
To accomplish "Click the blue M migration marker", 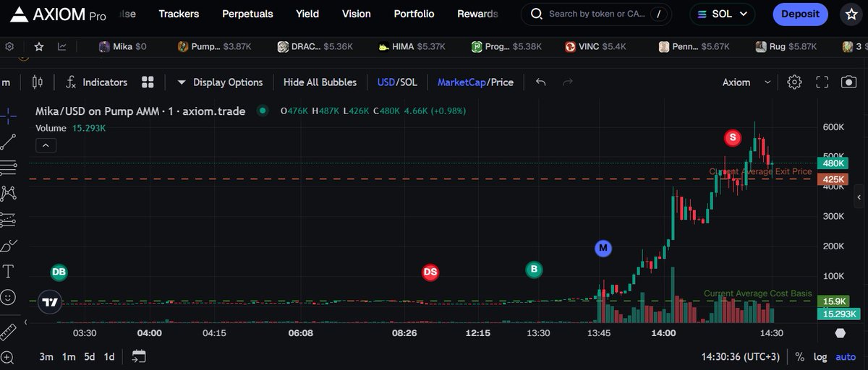I will 603,249.
